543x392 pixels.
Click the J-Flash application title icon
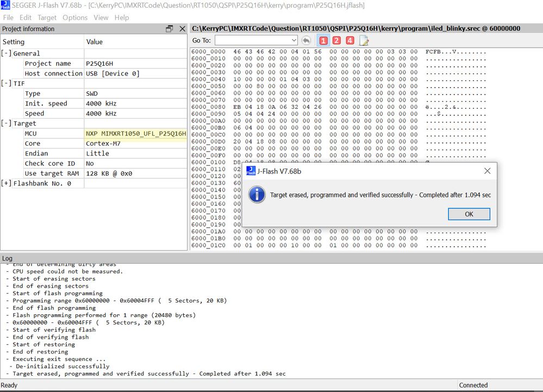5,5
